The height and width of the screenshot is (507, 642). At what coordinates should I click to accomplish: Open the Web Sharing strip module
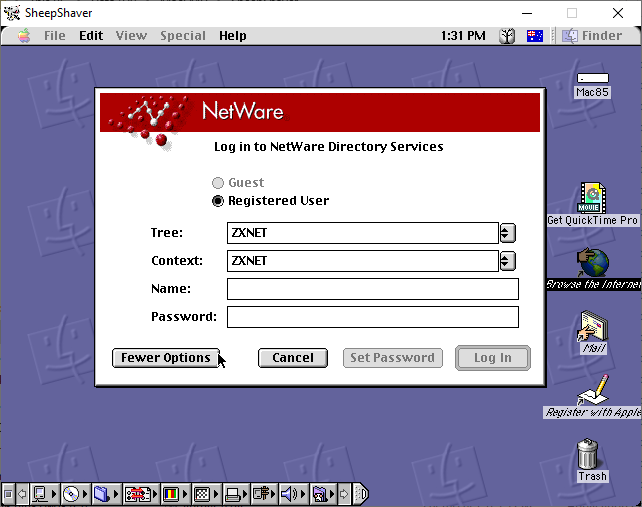pyautogui.click(x=324, y=494)
